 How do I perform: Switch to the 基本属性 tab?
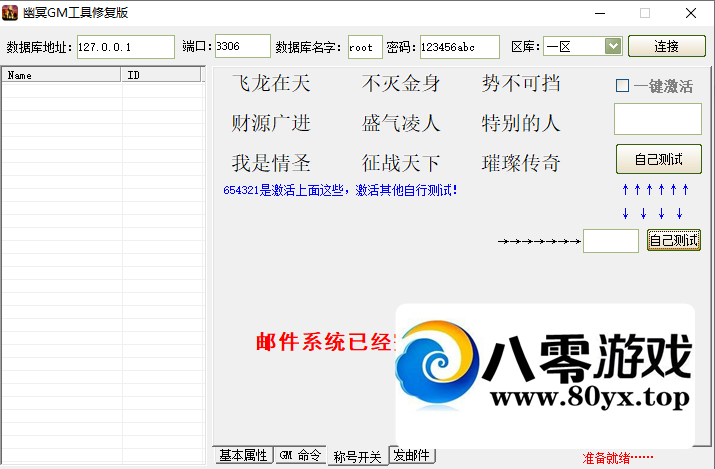[x=243, y=456]
